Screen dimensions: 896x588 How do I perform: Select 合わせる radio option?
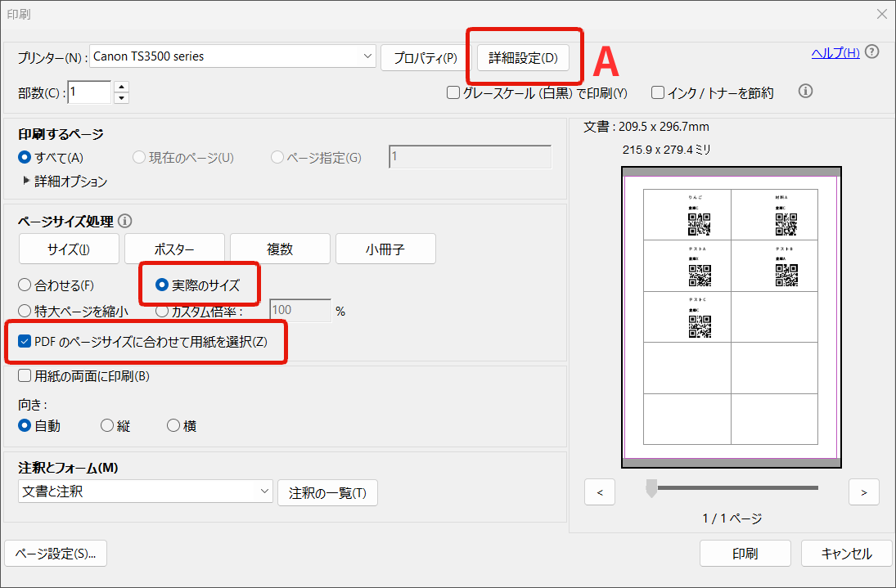tap(25, 285)
